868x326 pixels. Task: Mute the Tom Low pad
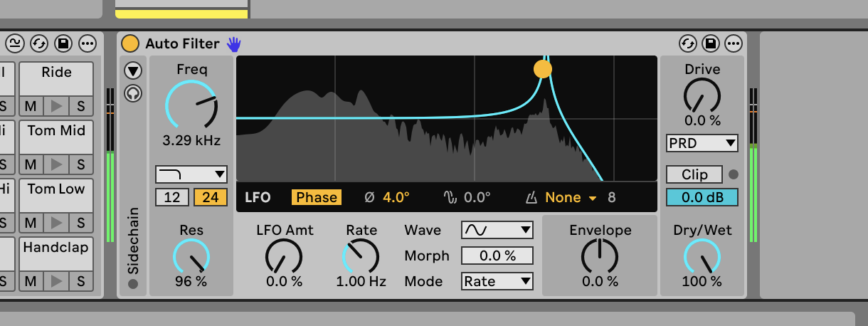[30, 223]
